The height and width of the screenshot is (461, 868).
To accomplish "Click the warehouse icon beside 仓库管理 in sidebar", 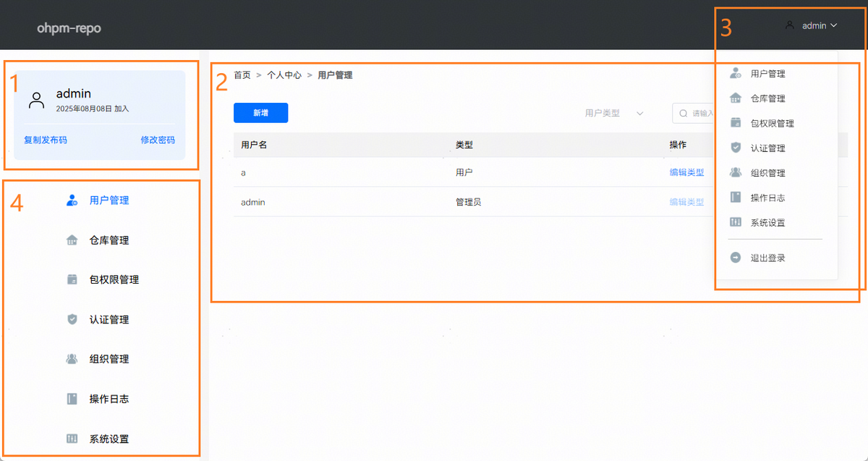I will coord(72,240).
